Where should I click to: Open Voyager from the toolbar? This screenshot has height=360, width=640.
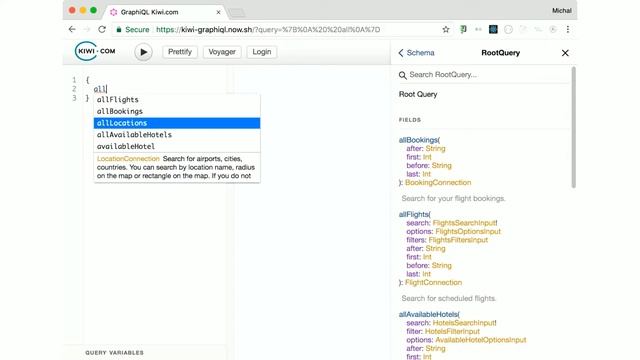[x=222, y=52]
